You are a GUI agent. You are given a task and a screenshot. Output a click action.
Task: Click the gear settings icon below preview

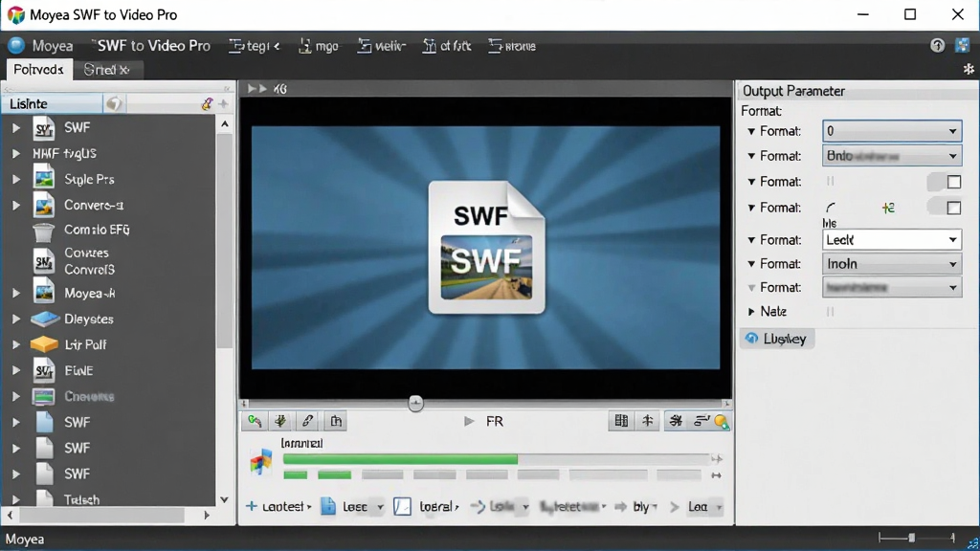[676, 421]
